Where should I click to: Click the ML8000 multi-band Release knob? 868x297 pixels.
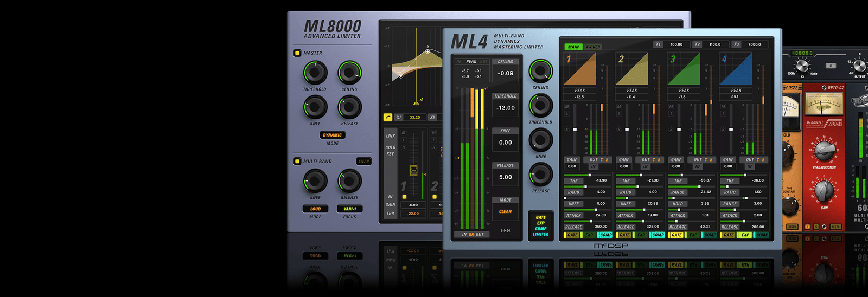(x=349, y=181)
